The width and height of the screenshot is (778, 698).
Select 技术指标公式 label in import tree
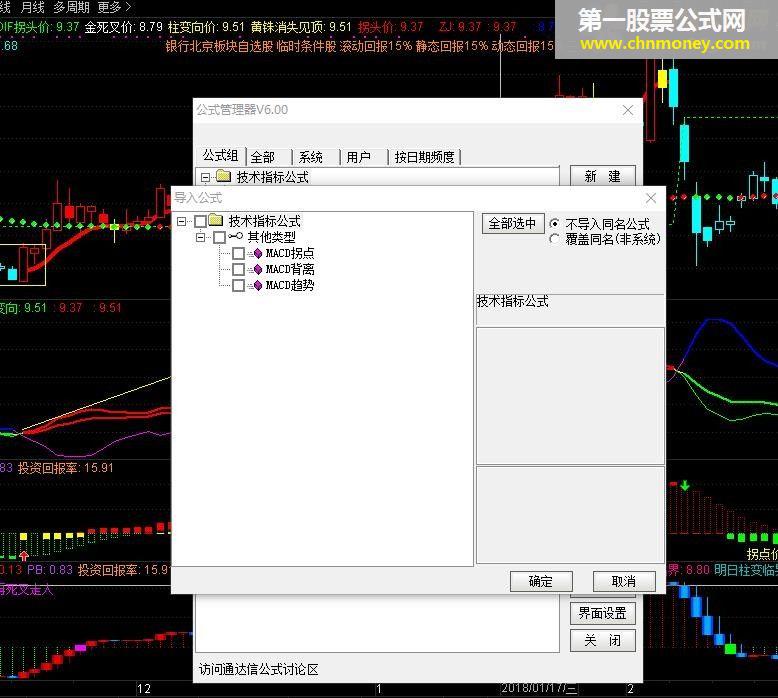[264, 221]
